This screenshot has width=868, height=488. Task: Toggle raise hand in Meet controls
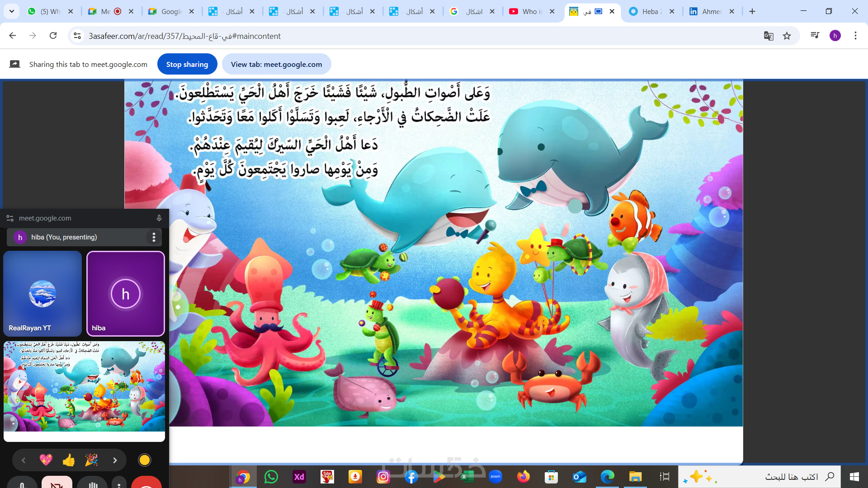93,484
